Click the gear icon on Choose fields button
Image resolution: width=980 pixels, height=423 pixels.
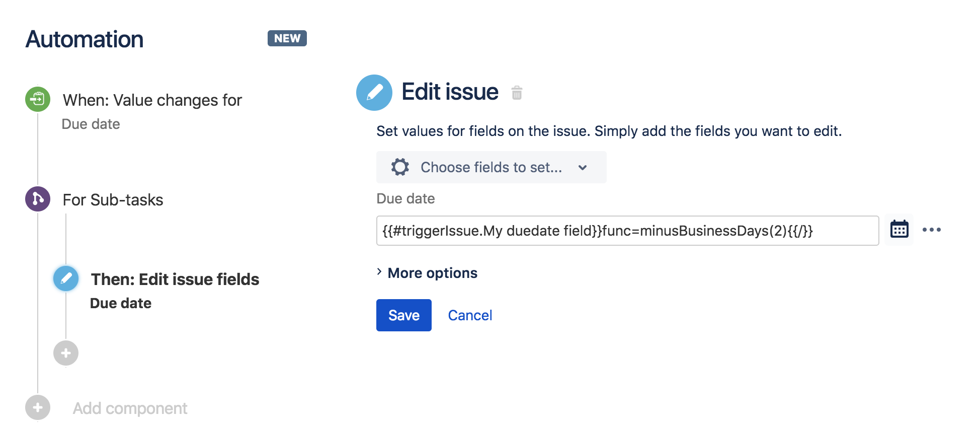click(399, 167)
